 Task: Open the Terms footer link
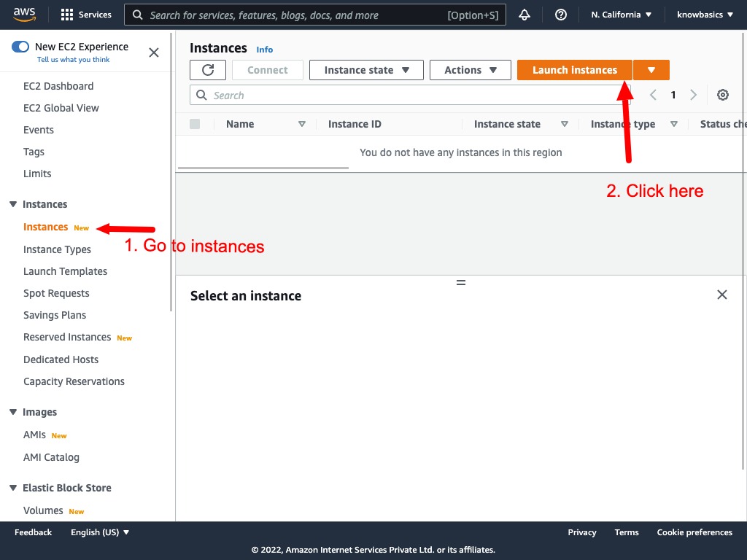click(627, 532)
